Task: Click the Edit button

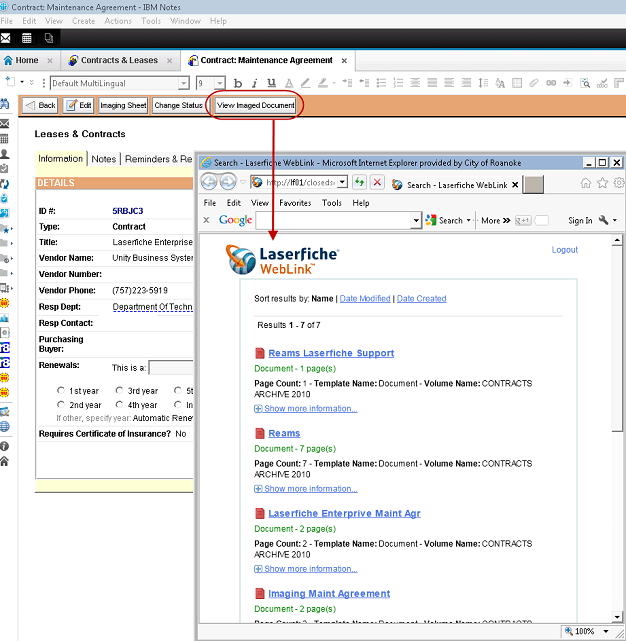Action: click(79, 105)
